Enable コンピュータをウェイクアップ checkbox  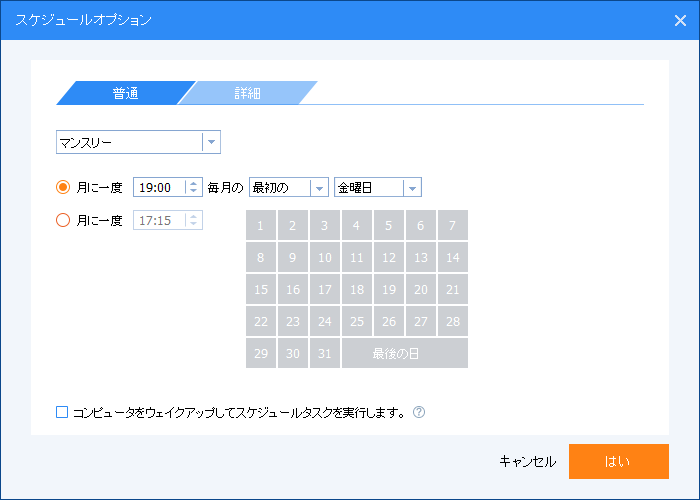coord(62,412)
